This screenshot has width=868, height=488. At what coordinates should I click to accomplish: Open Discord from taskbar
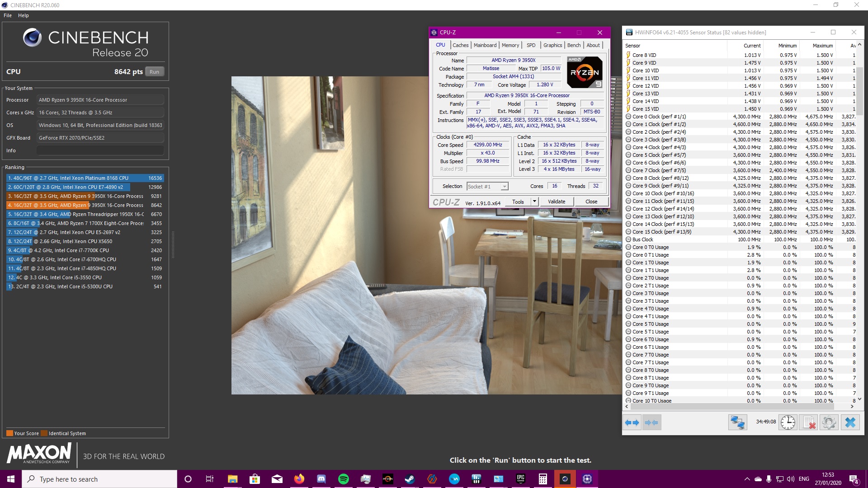pyautogui.click(x=321, y=479)
